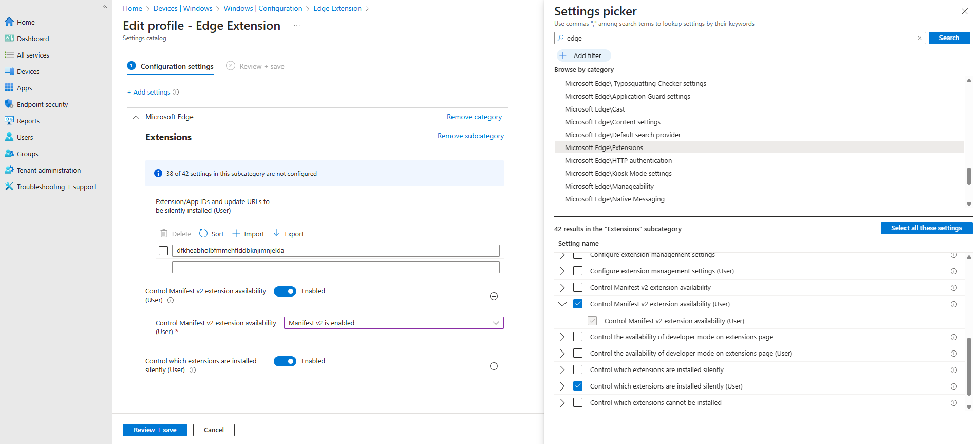This screenshot has height=444, width=980.
Task: Open the Apps sidebar icon
Action: tap(9, 87)
